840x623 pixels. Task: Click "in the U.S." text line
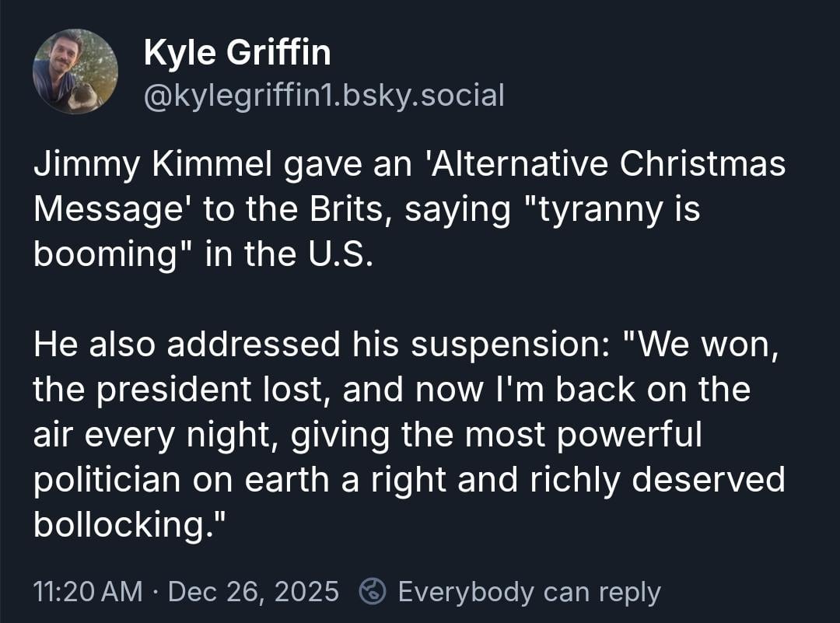click(288, 256)
